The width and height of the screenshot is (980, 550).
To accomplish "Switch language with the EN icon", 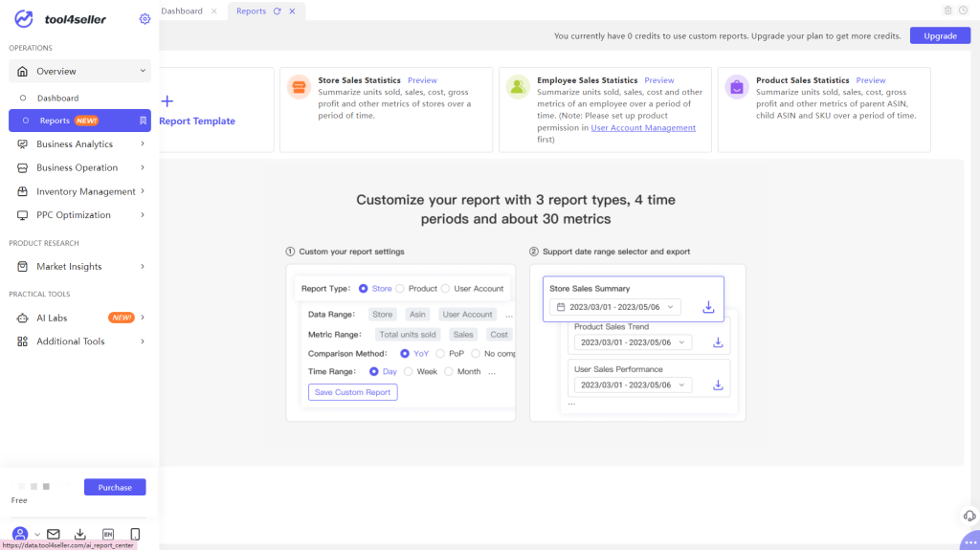I will (108, 534).
